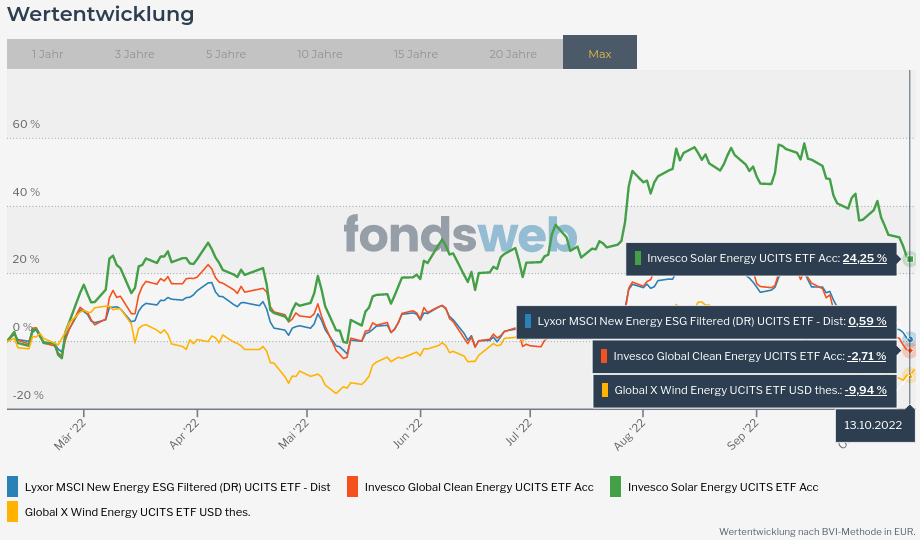Click the 24,25 % Solar Energy tooltip value
This screenshot has width=920, height=540.
click(865, 258)
